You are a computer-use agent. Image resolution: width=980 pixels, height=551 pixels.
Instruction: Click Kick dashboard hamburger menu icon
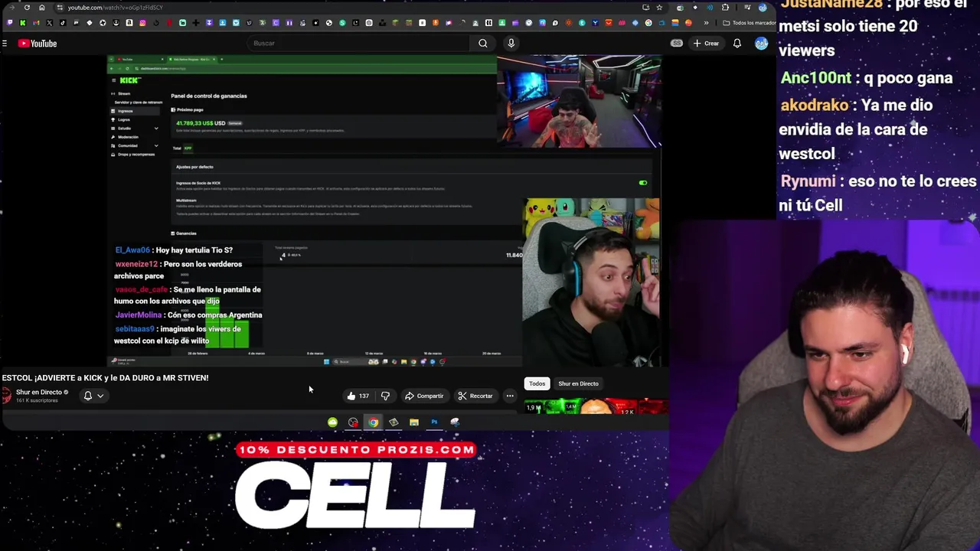pyautogui.click(x=113, y=80)
